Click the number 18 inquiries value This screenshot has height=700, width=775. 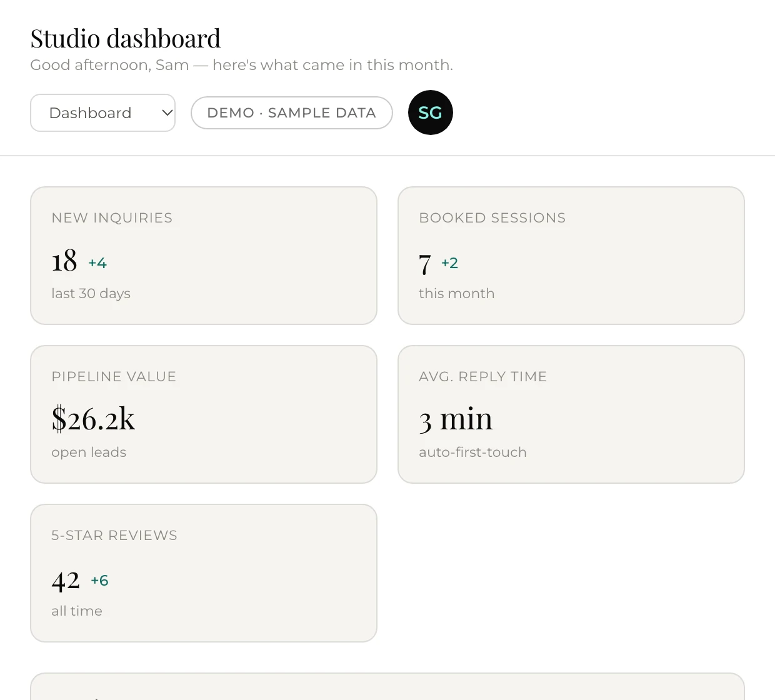[64, 261]
